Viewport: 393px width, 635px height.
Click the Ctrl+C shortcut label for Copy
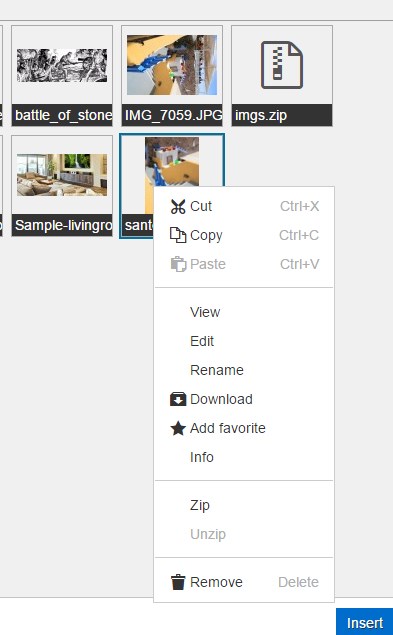299,235
